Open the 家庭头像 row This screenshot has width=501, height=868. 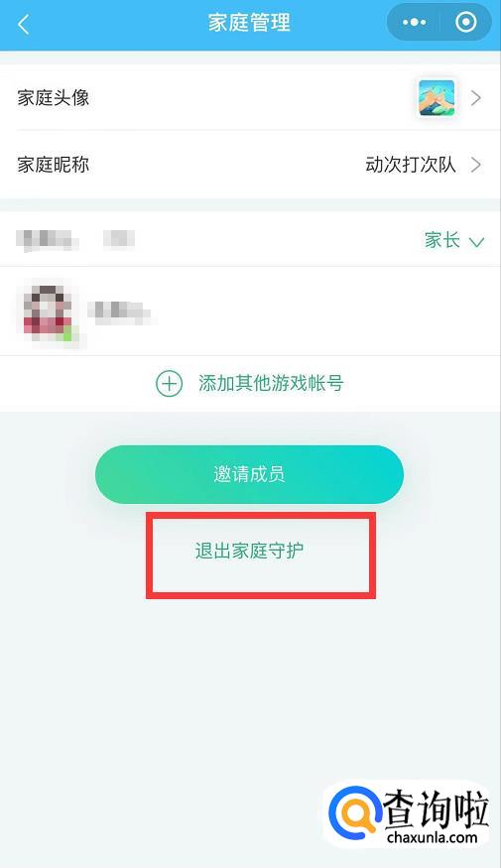pos(250,98)
